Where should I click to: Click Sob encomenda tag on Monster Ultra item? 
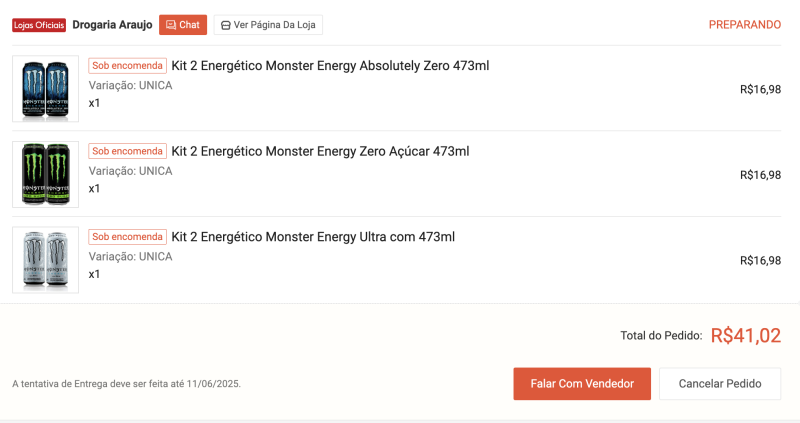tap(127, 237)
